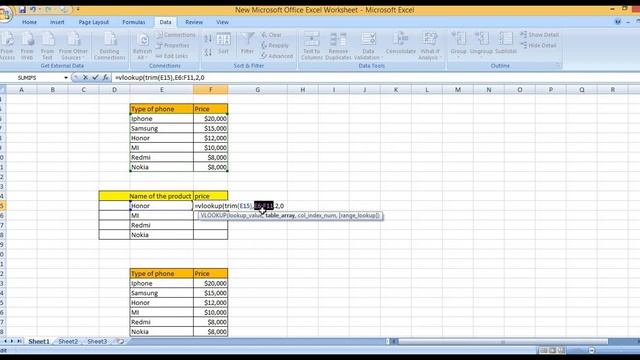Click Hide Detail in Outline group
This screenshot has width=640, height=360.
538,46
